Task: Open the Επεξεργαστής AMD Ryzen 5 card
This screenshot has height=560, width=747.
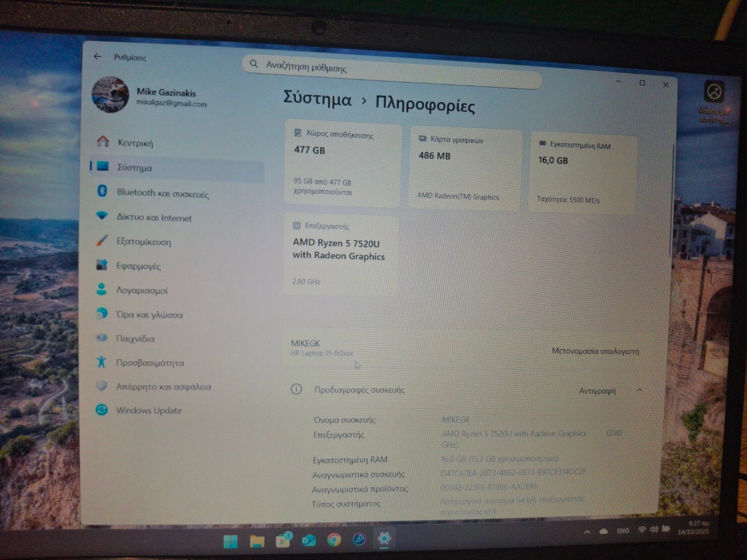Action: coord(341,254)
